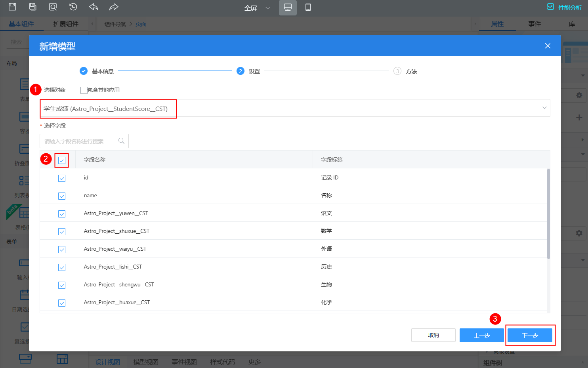The height and width of the screenshot is (368, 588).
Task: Click step 2 设置 indicator
Action: click(240, 71)
